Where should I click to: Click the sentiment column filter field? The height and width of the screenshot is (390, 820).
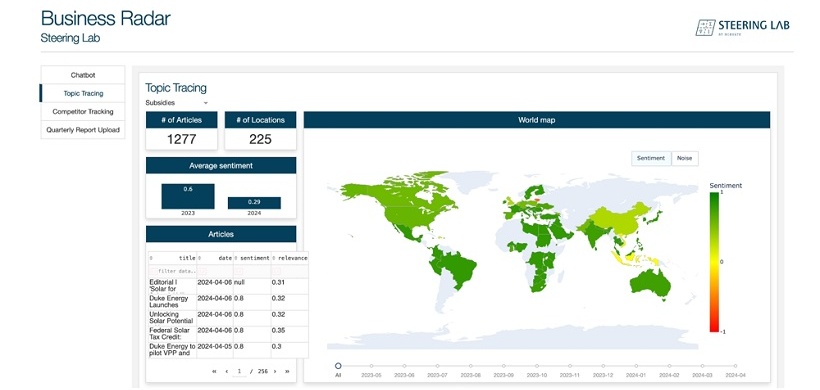tap(252, 271)
